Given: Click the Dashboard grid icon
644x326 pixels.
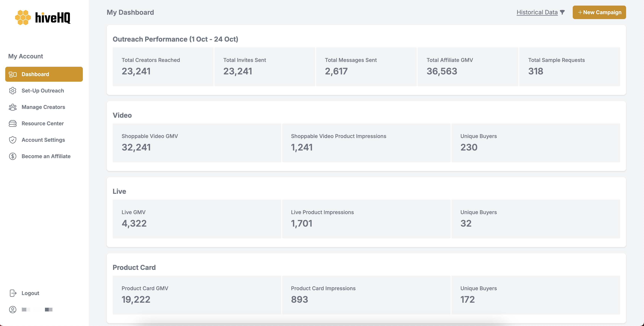Looking at the screenshot, I should (13, 74).
